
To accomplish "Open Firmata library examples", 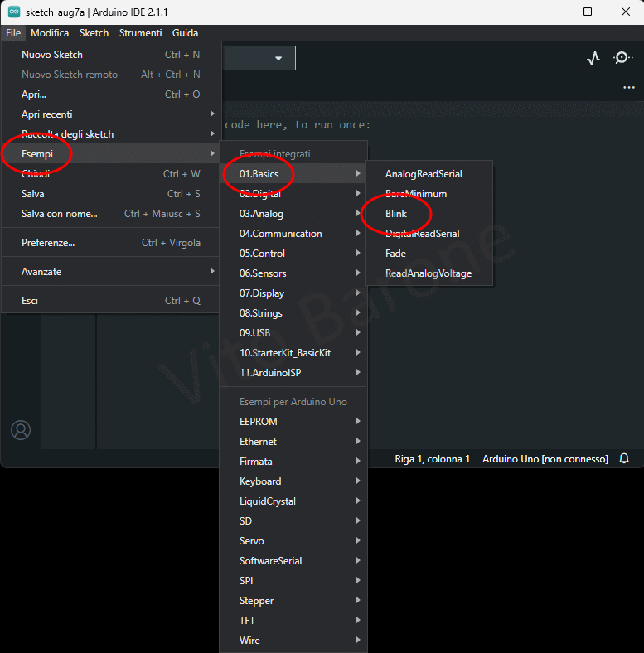I will pyautogui.click(x=293, y=462).
